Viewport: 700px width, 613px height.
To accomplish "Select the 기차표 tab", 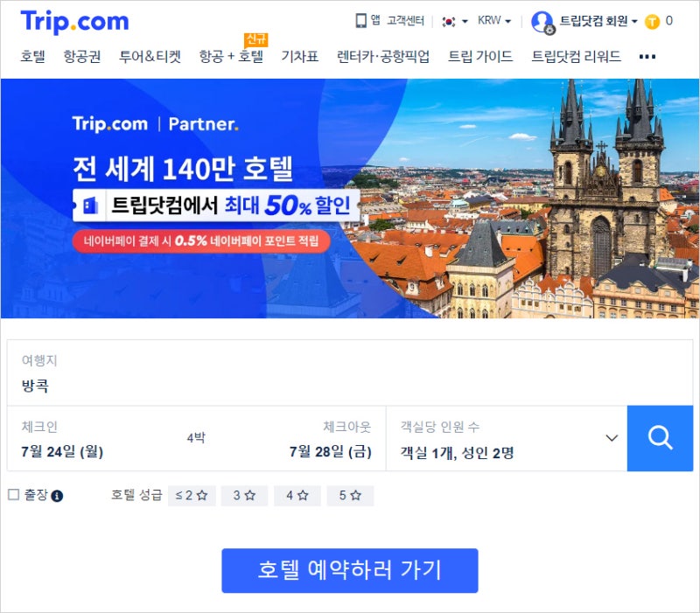I will (299, 57).
